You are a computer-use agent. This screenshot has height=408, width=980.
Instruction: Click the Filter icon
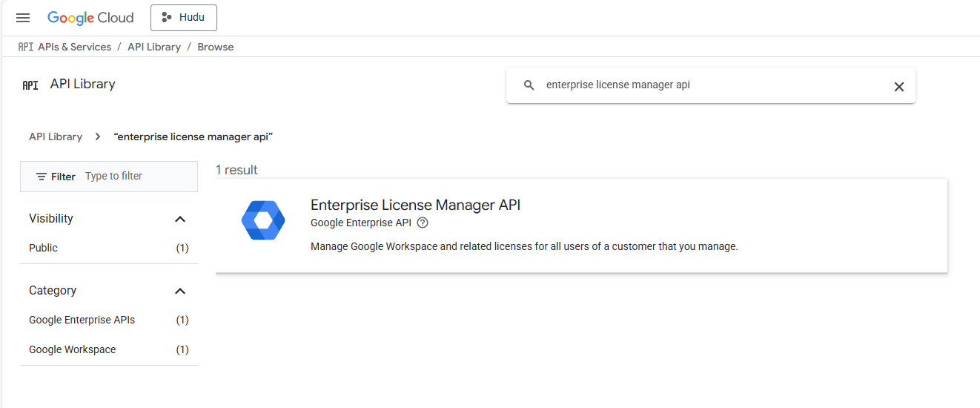point(42,177)
